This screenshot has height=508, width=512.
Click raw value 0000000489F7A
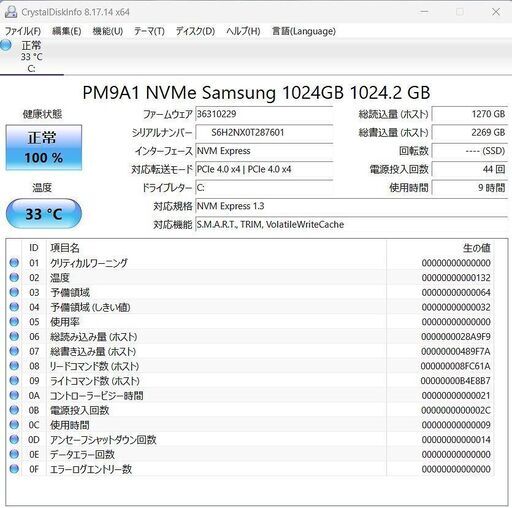click(x=456, y=351)
